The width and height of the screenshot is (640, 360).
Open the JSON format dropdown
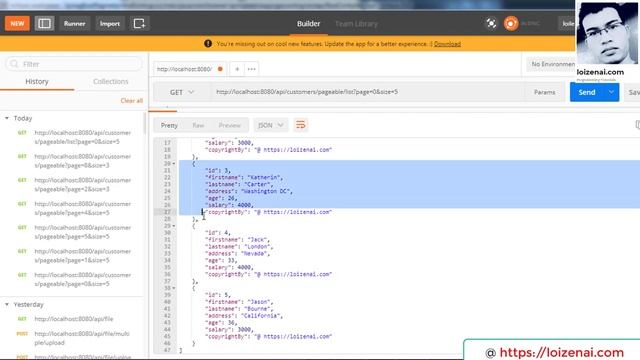tap(271, 125)
